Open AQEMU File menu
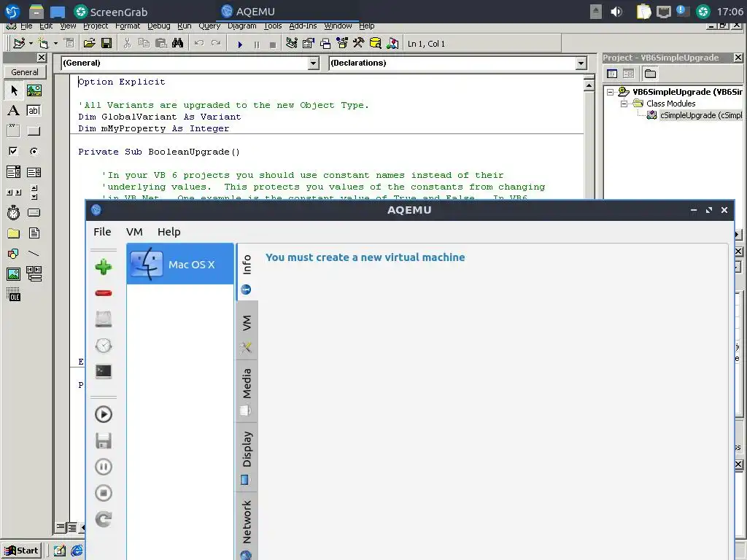 tap(102, 232)
